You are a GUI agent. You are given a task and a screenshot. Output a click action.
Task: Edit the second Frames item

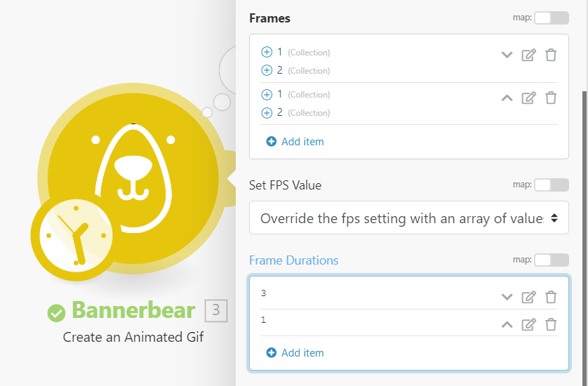[528, 98]
